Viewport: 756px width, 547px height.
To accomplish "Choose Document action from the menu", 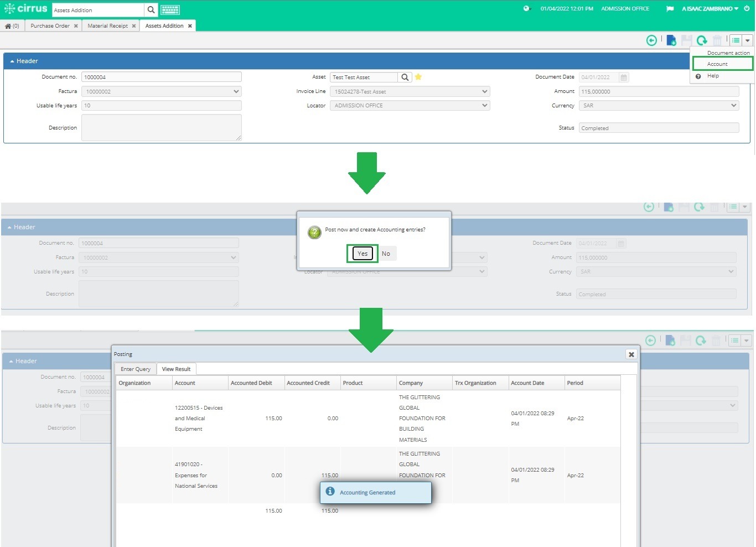I will 728,53.
